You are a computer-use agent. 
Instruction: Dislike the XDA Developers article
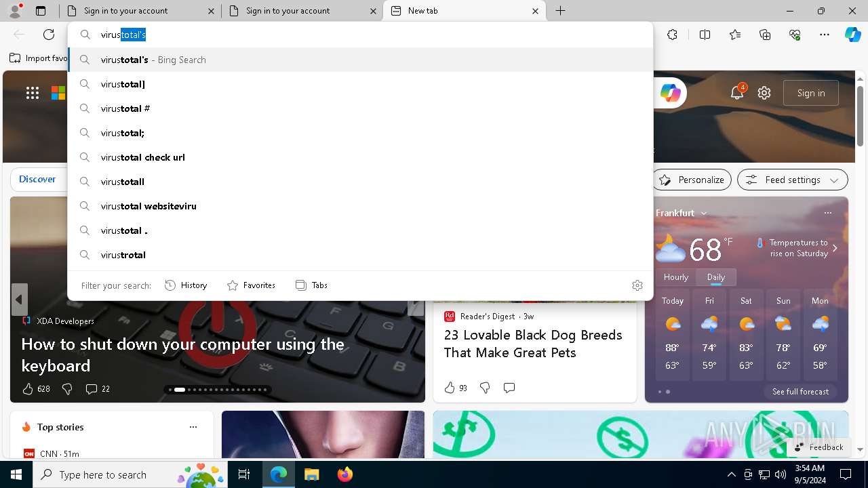coord(67,388)
